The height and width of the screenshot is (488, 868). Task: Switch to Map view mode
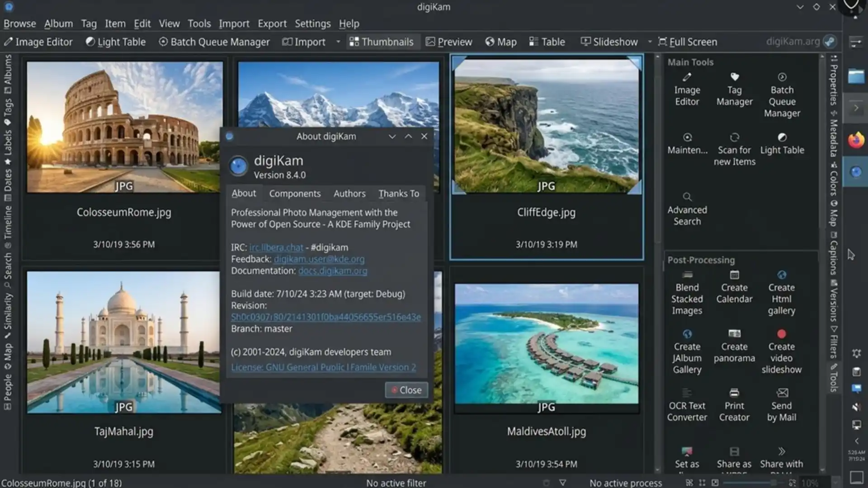tap(501, 42)
